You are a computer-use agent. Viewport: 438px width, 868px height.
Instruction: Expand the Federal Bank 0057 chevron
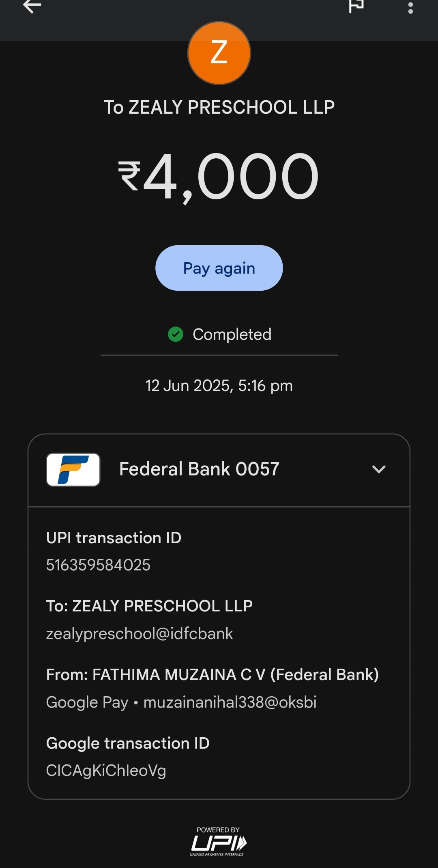(x=379, y=470)
